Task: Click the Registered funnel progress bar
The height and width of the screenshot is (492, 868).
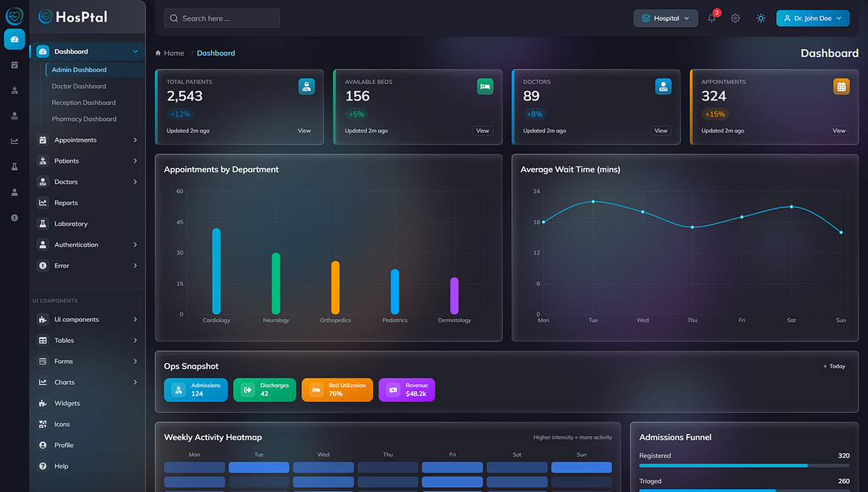Action: coord(744,466)
